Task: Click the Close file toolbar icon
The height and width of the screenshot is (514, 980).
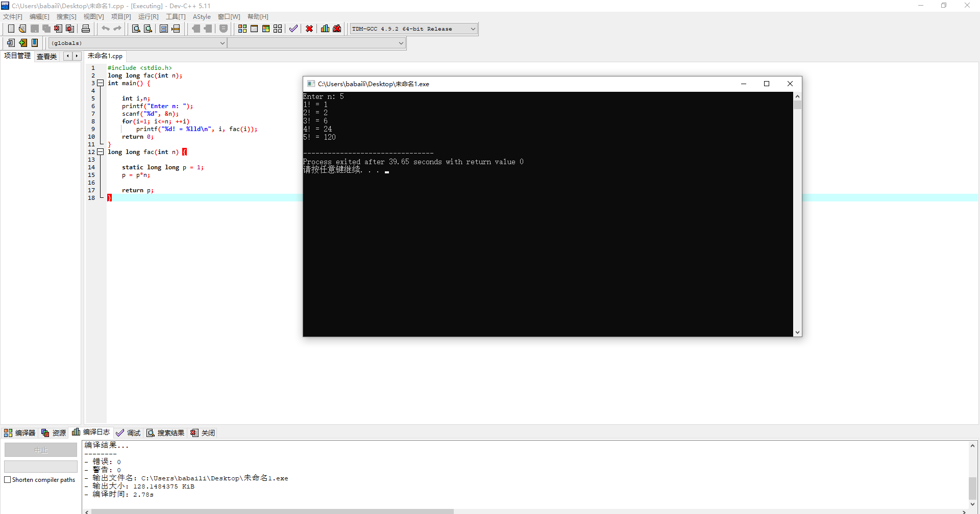Action: point(58,29)
